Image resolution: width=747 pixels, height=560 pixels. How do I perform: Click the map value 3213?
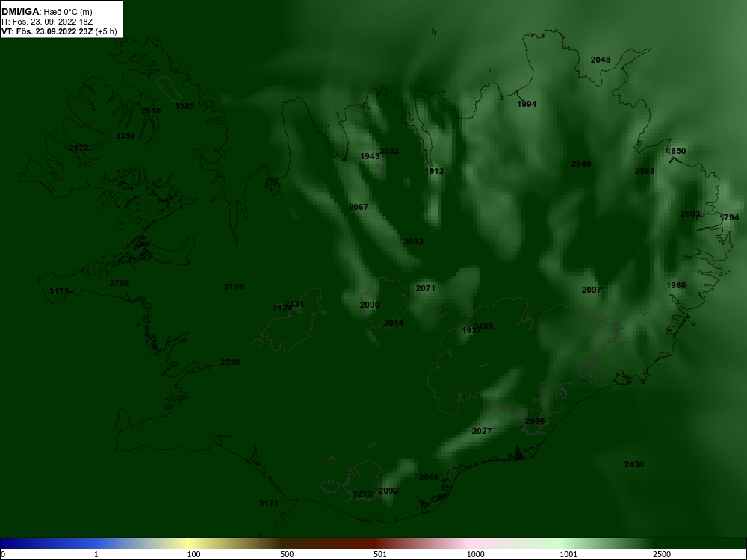click(362, 494)
